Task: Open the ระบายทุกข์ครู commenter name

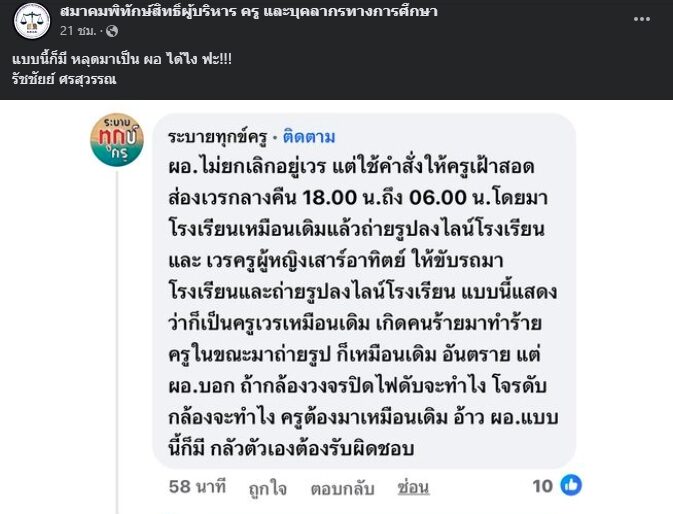Action: pyautogui.click(x=218, y=137)
